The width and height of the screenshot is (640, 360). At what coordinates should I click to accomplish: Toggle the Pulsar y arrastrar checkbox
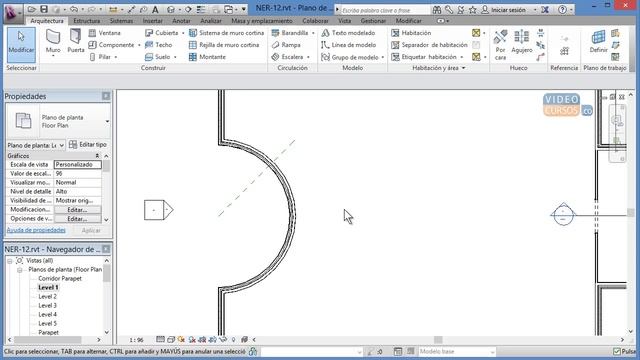[x=617, y=351]
